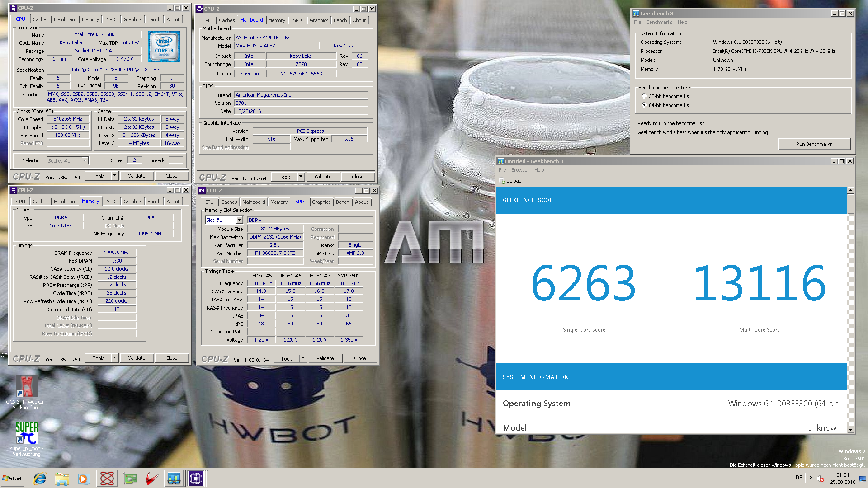Viewport: 868px width, 488px height.
Task: Open Windows Explorer folder icon in taskbar
Action: [62, 479]
